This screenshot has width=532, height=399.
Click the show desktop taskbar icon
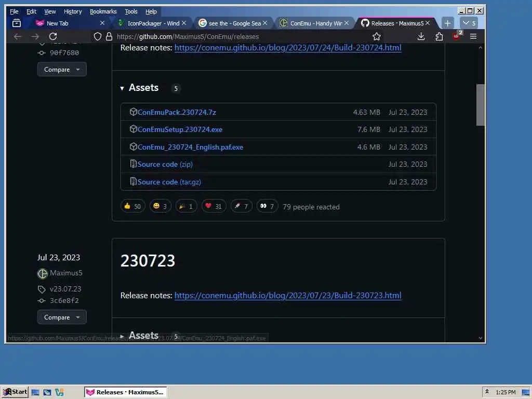[x=35, y=392]
